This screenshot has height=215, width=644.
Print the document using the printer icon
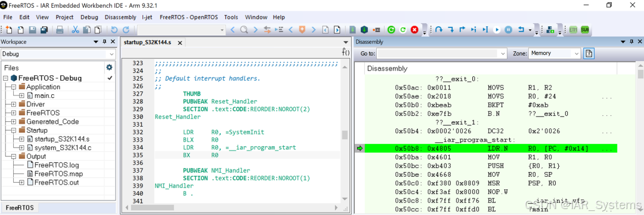[60, 30]
